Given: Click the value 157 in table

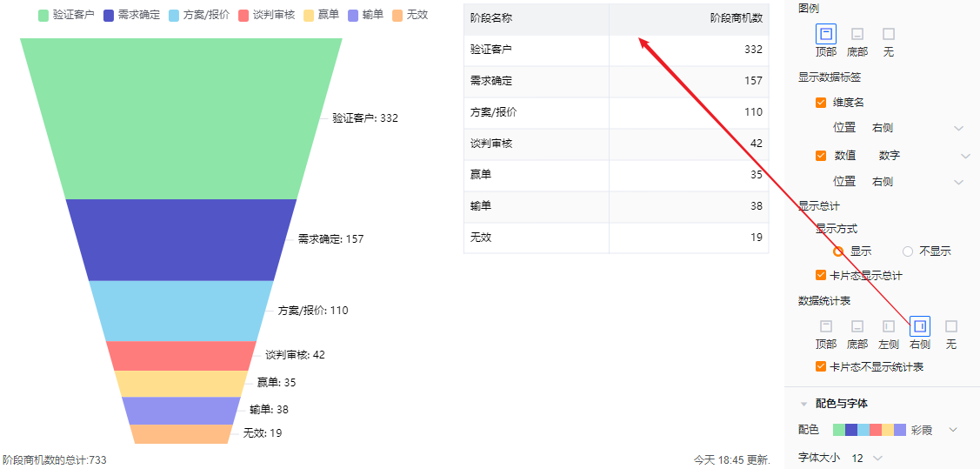Looking at the screenshot, I should tap(753, 81).
